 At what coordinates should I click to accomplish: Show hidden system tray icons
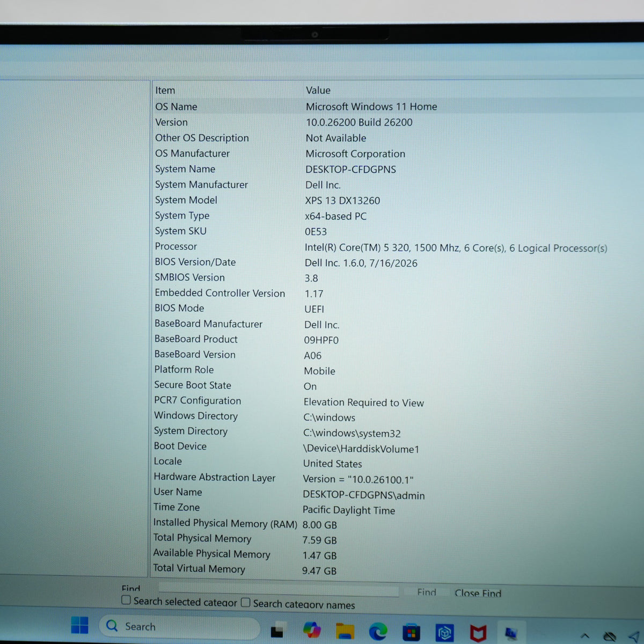click(x=584, y=636)
